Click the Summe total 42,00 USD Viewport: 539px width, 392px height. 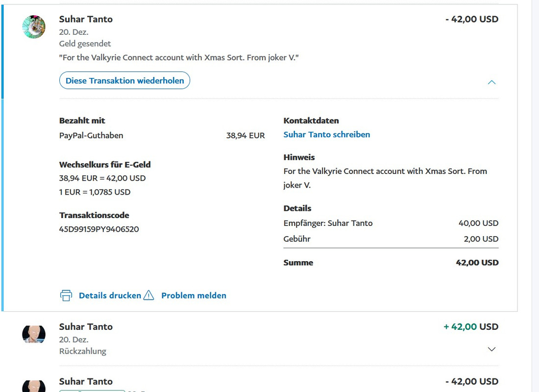click(477, 263)
